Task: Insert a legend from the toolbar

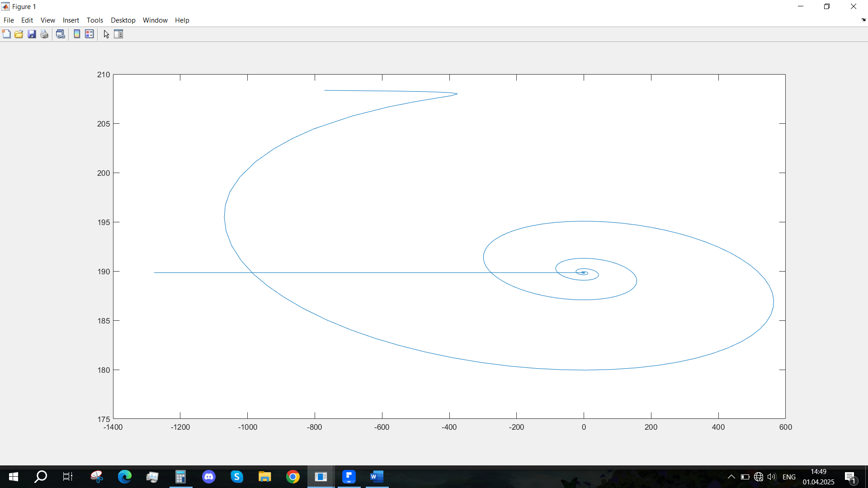Action: click(90, 34)
